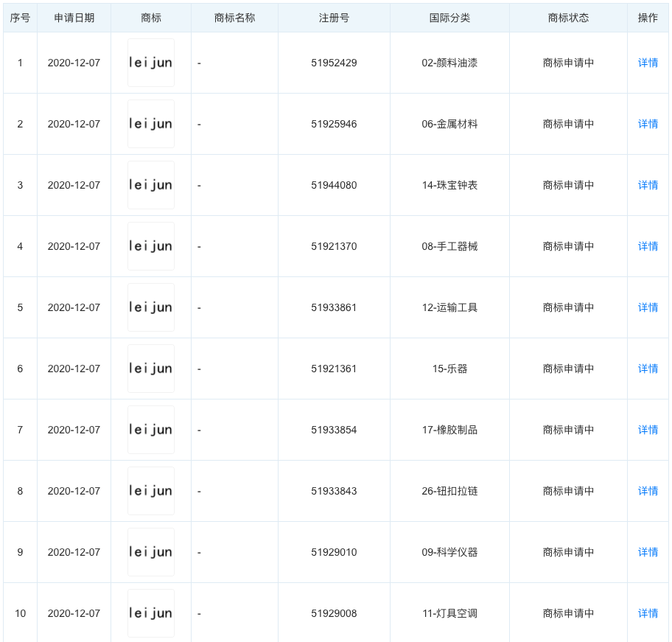Click 详情 for the 14-珠宝钟表 row

648,185
